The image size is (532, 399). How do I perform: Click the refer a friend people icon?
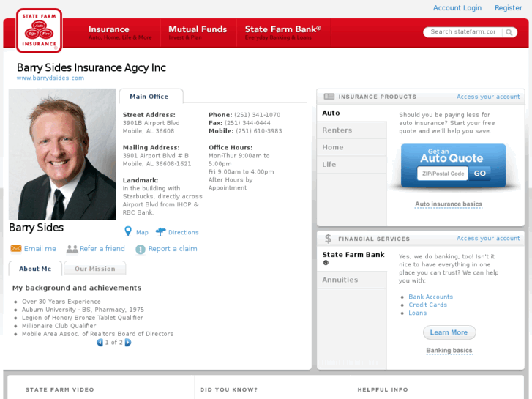click(x=72, y=249)
